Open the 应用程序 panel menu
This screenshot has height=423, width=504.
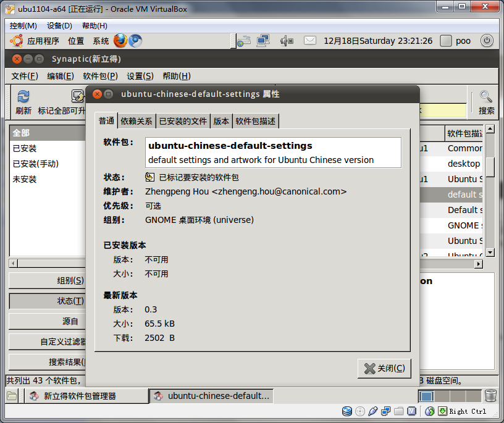tap(43, 41)
